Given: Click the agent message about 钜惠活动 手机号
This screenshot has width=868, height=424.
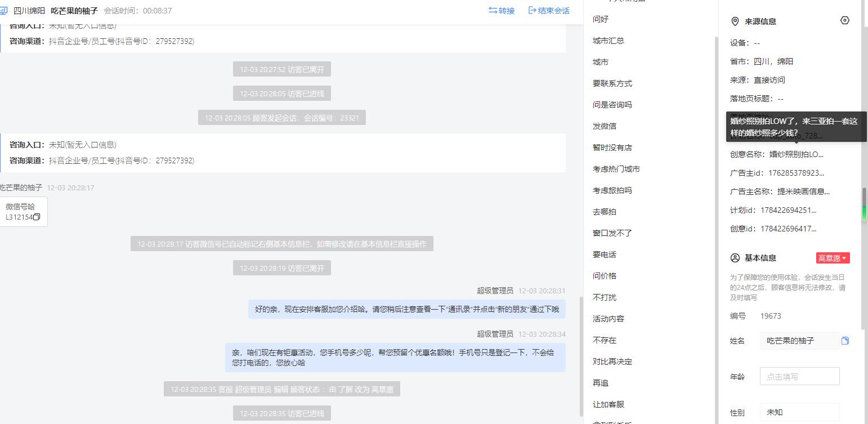Looking at the screenshot, I should [395, 358].
